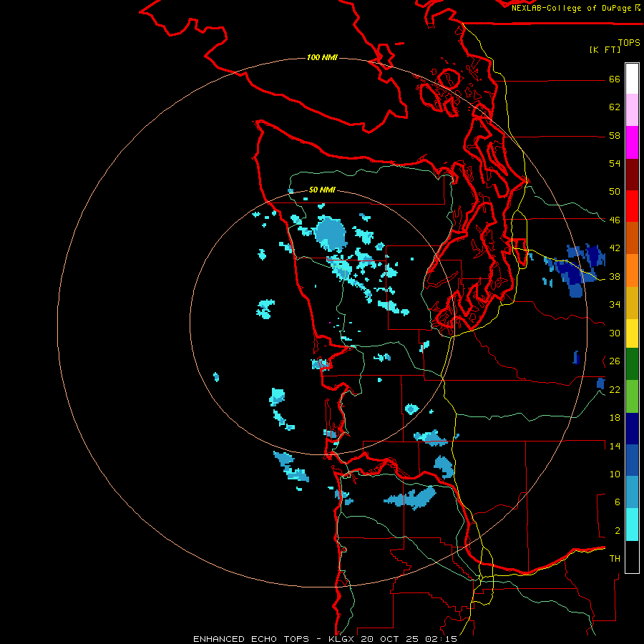
Task: Click the white swatch at the legend's top
Action: (x=632, y=79)
